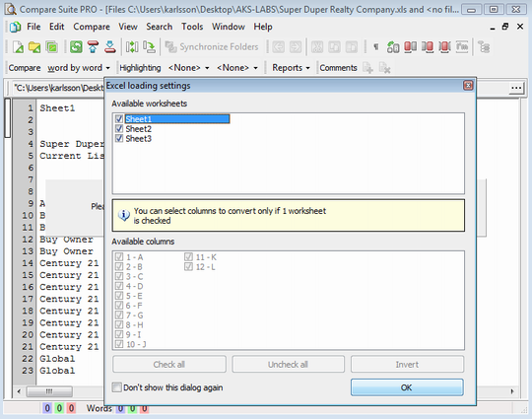Open the Window menu
Screen dimensions: 532x419
[x=229, y=27]
